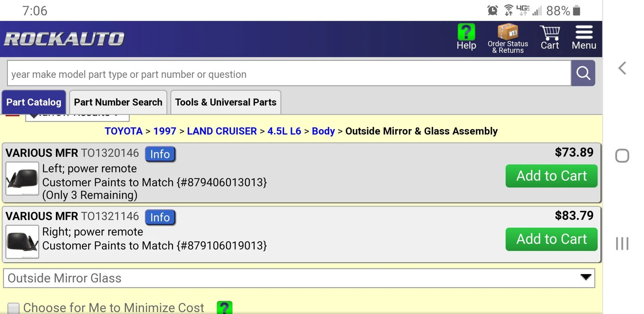Click the {#879106019013} paint note
644x314 pixels.
pos(222,245)
